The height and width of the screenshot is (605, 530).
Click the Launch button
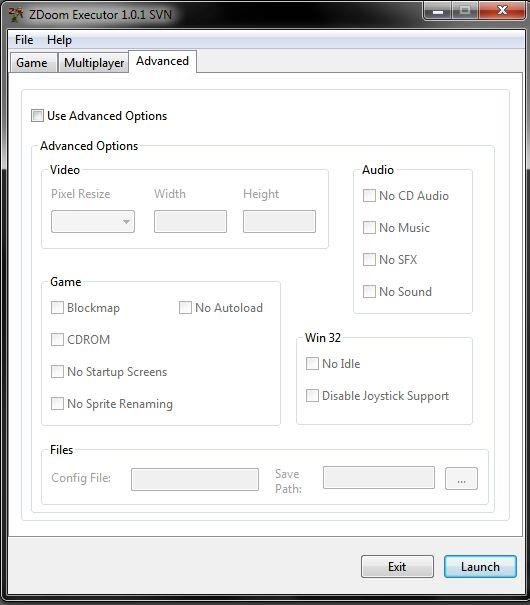(x=480, y=566)
